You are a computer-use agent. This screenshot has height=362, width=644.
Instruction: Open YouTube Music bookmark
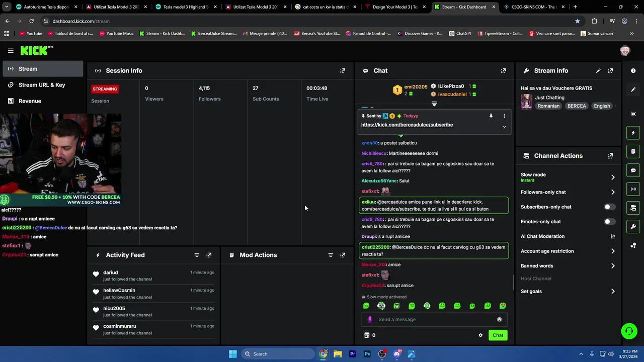point(117,34)
